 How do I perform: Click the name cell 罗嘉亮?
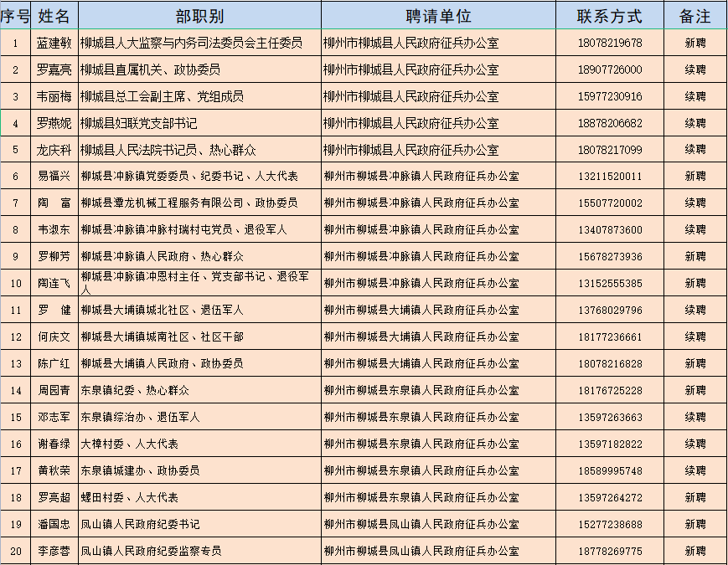(54, 70)
